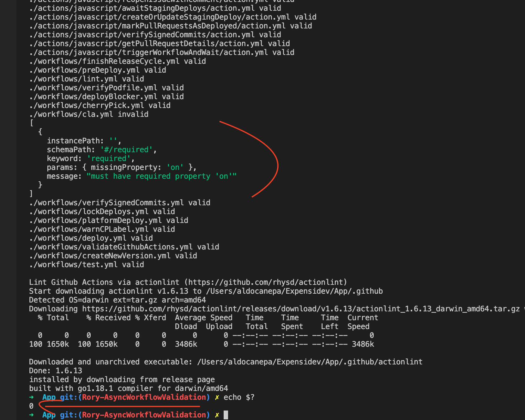Click './workflows/deployBlocker.yml valid' line
525x420 pixels.
pyautogui.click(x=106, y=97)
